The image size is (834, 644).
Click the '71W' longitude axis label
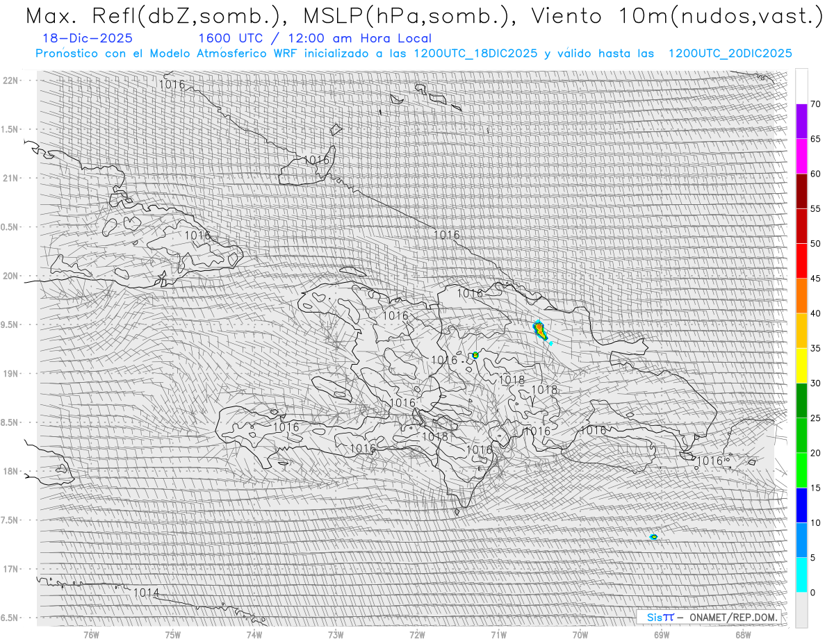point(498,634)
